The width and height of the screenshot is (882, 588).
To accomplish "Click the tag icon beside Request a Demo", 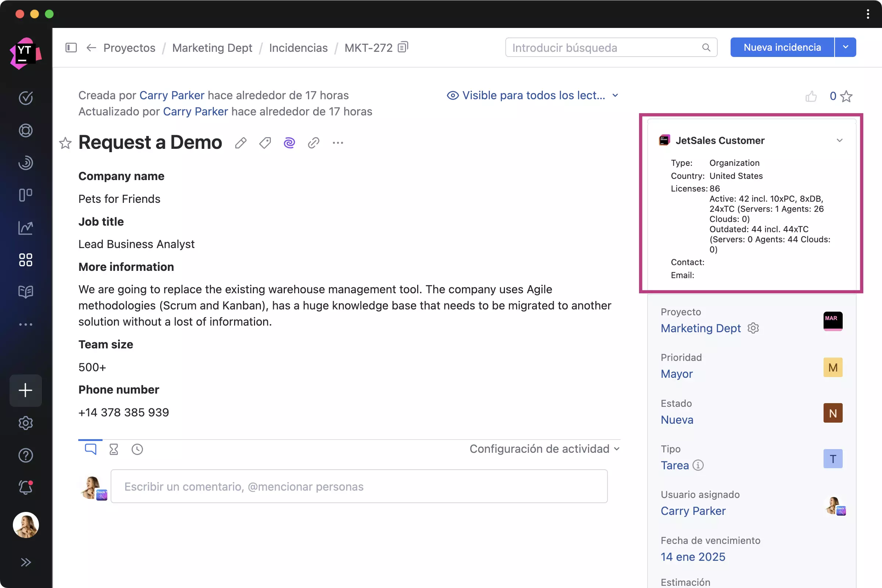I will [x=265, y=143].
